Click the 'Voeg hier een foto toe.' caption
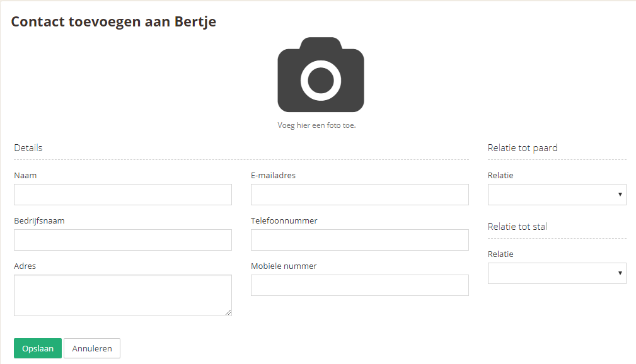The width and height of the screenshot is (636, 364). click(x=316, y=125)
